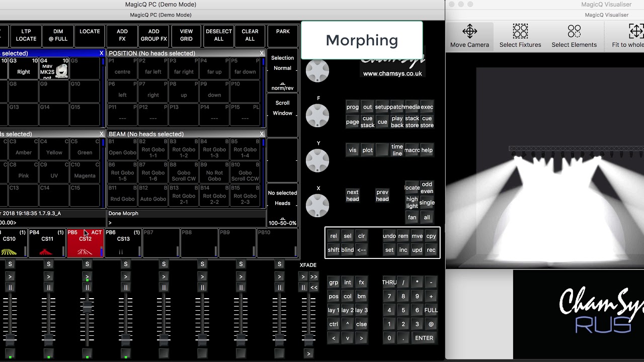The image size is (644, 362).
Task: Click the cursor up (^) key
Action: [347, 324]
